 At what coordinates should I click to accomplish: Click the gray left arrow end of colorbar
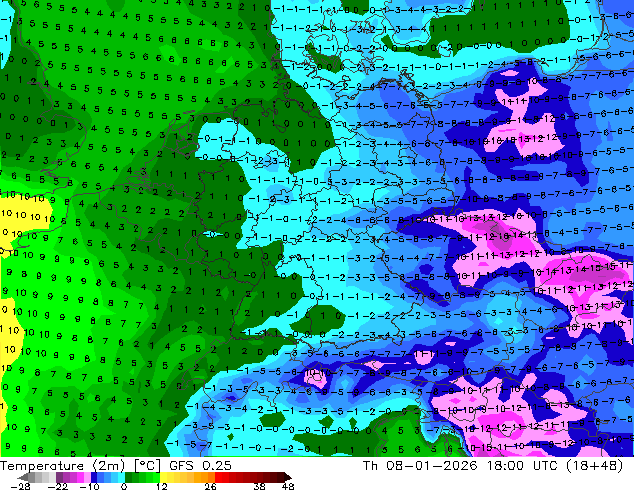[23, 477]
